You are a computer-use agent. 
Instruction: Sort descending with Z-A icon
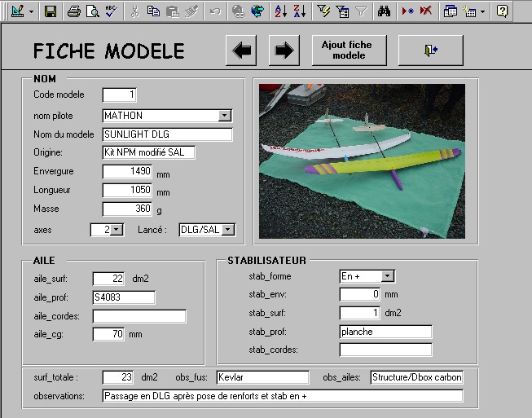click(300, 11)
